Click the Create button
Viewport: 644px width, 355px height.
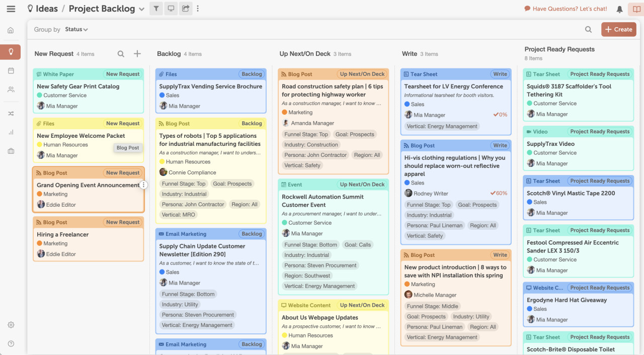619,29
